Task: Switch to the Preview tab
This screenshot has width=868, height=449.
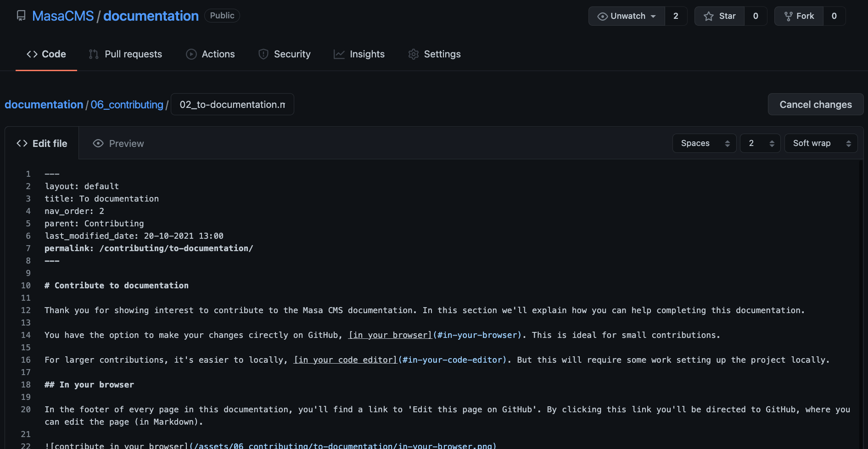Action: [x=118, y=144]
